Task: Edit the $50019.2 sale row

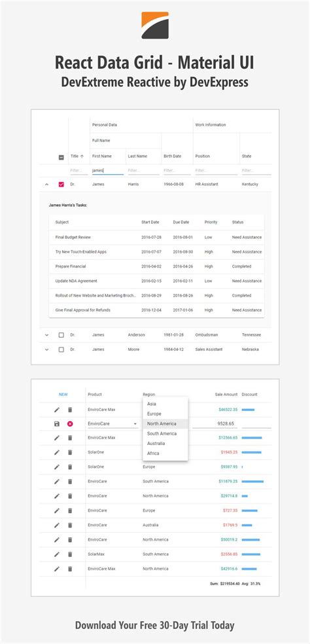Action: point(57,540)
